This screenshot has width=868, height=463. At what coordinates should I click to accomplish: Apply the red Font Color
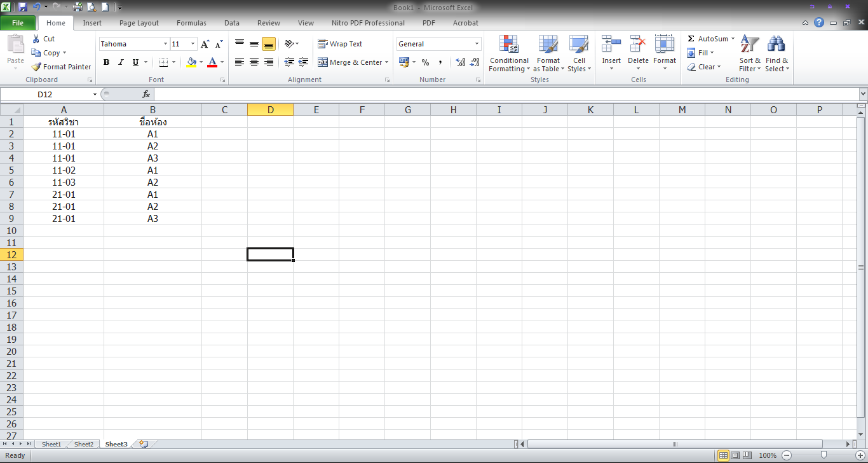[212, 62]
